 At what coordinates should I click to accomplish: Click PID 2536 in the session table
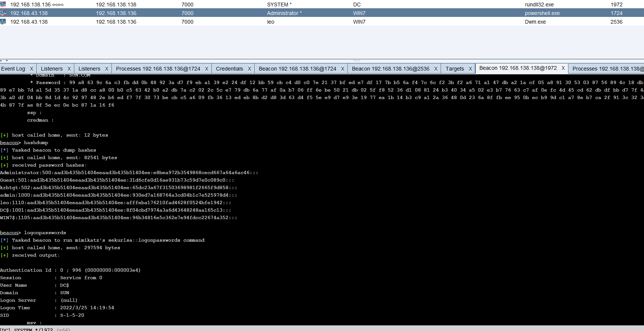[617, 22]
